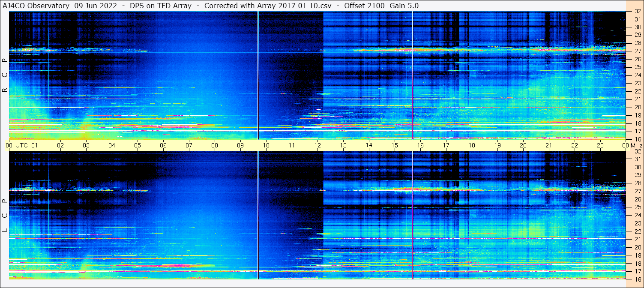Click the 'UTC' label on time axis
Screen dimensions: 644x288
click(21, 145)
